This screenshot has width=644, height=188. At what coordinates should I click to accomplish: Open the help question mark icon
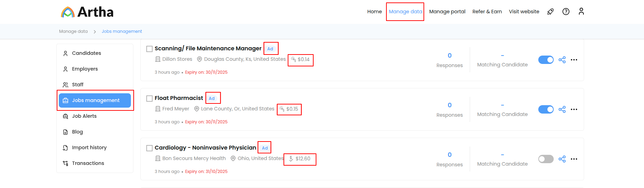click(x=566, y=12)
